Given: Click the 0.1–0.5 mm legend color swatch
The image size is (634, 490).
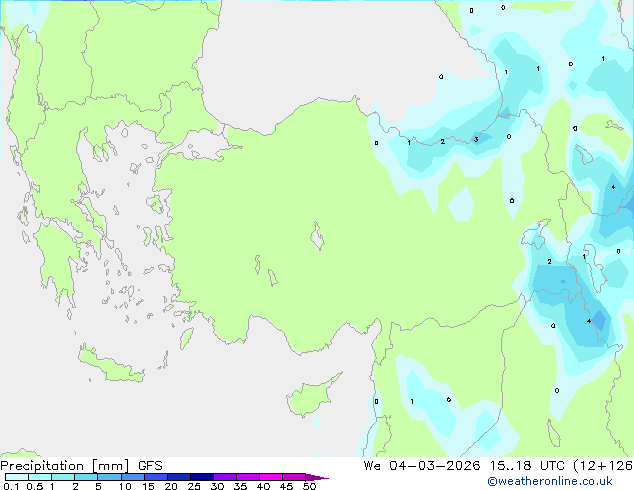Looking at the screenshot, I should (17, 477).
